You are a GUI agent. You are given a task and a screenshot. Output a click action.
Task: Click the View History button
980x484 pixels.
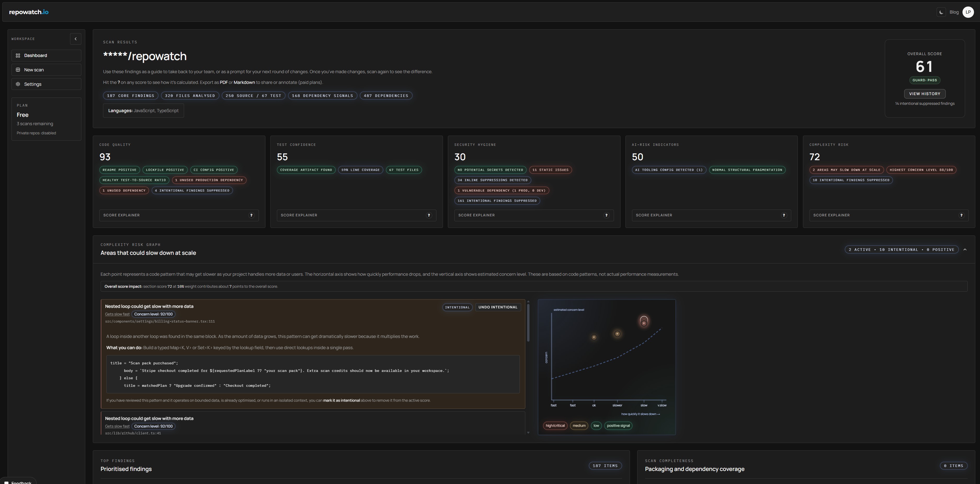pyautogui.click(x=925, y=94)
